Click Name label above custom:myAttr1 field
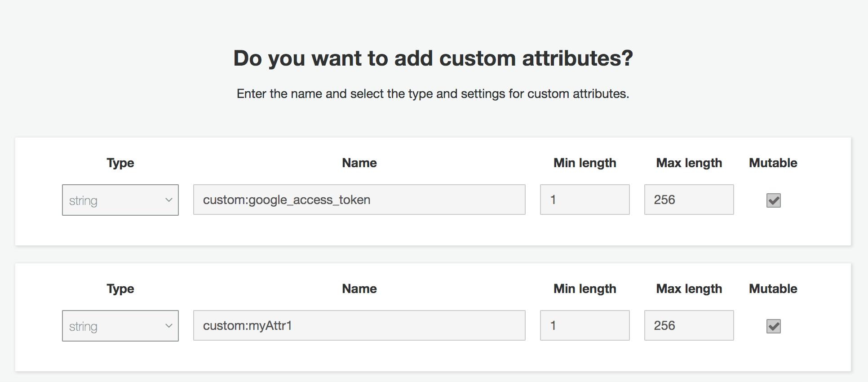The height and width of the screenshot is (382, 868). point(359,289)
